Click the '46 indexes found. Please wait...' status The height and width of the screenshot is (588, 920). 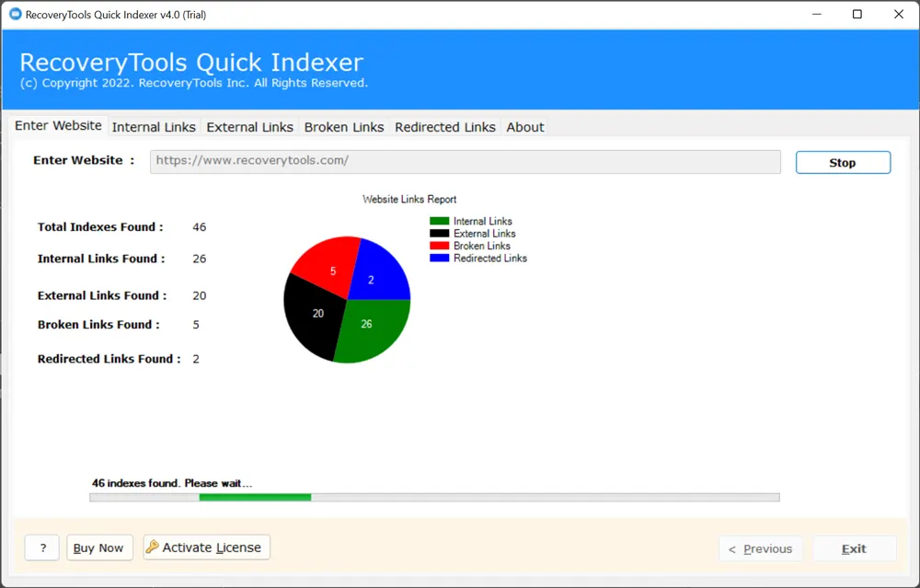coord(172,483)
